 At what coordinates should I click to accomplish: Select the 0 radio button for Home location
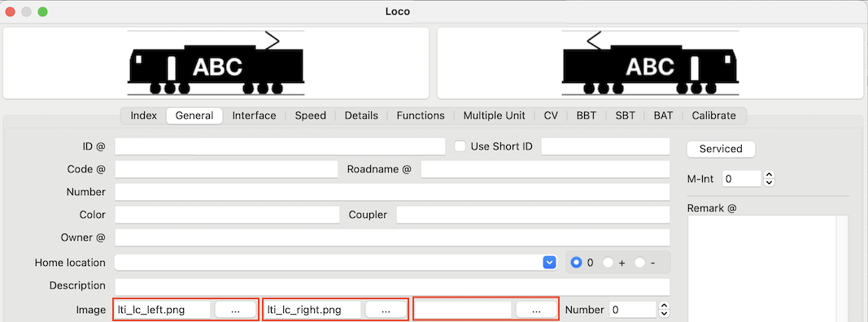(576, 263)
